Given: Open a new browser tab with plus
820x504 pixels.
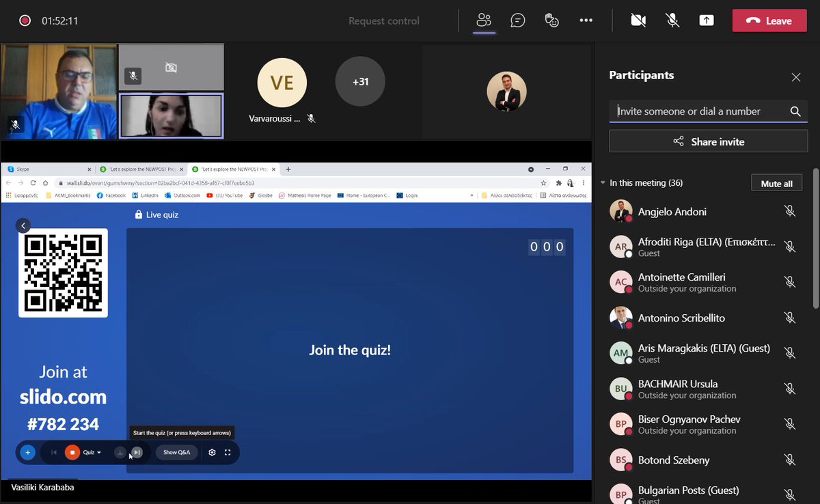Looking at the screenshot, I should click(288, 169).
